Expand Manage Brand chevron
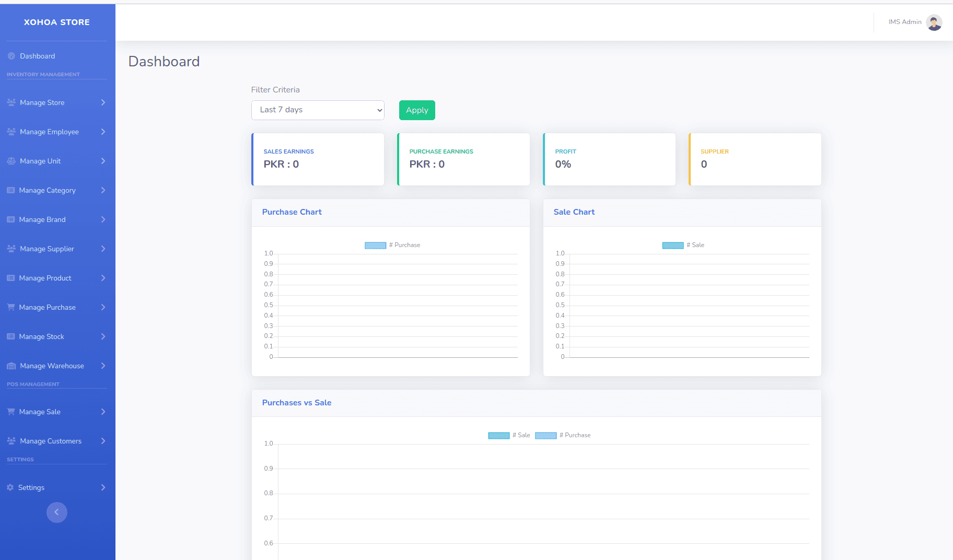953x560 pixels. click(x=103, y=219)
